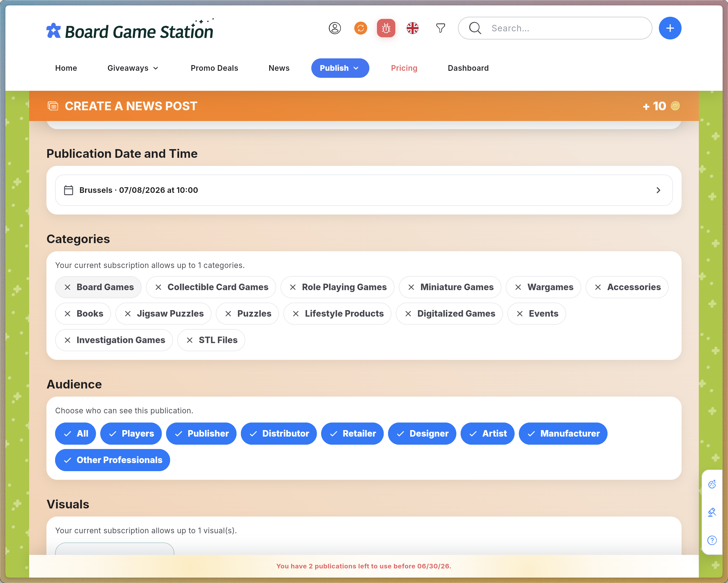Open the News nav item
Viewport: 728px width, 583px height.
279,68
